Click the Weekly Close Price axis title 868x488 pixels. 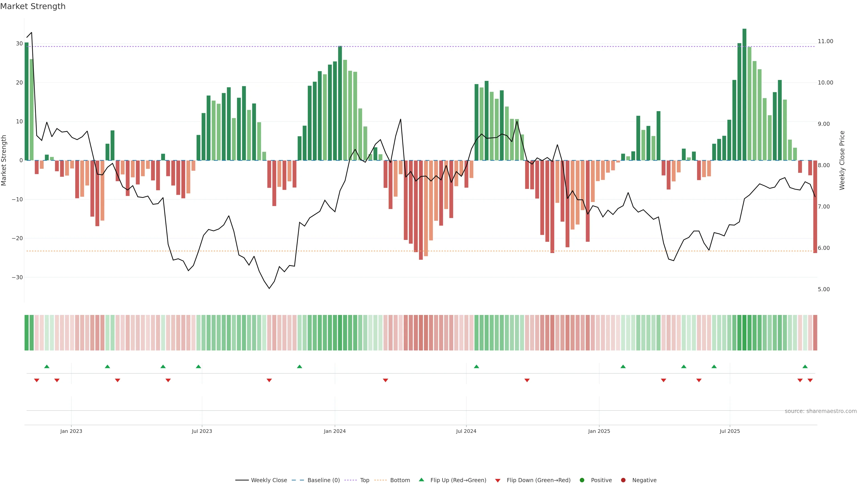(842, 160)
